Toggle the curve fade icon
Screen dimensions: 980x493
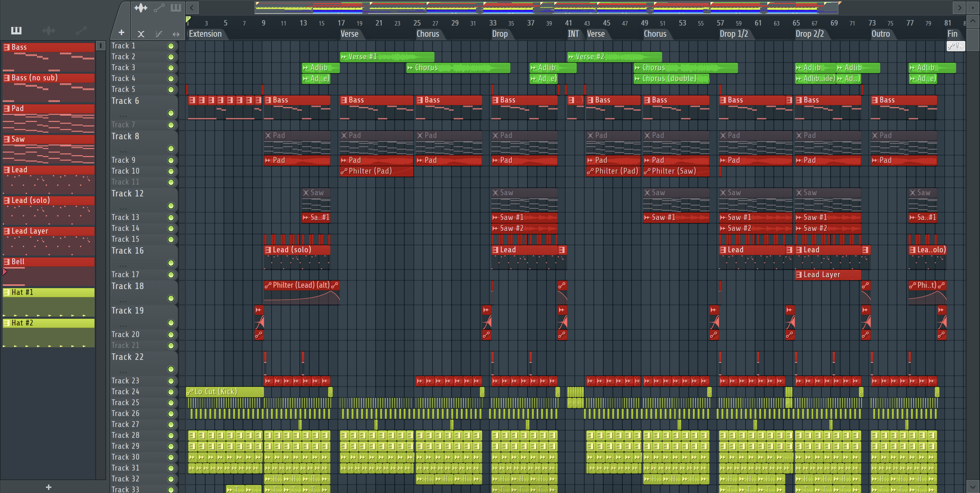click(159, 34)
